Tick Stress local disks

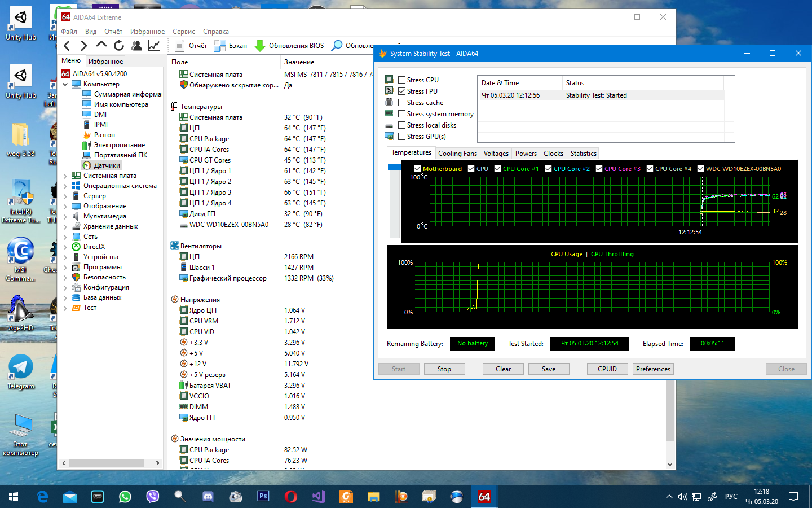(402, 125)
